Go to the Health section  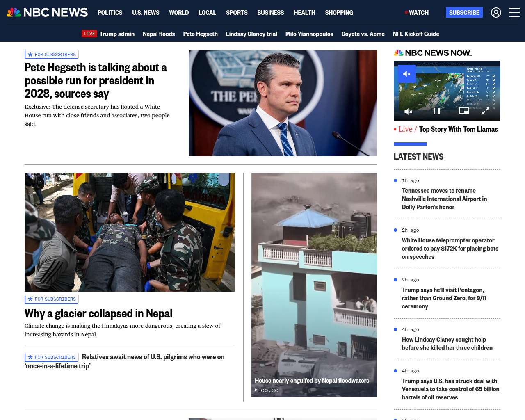coord(304,13)
